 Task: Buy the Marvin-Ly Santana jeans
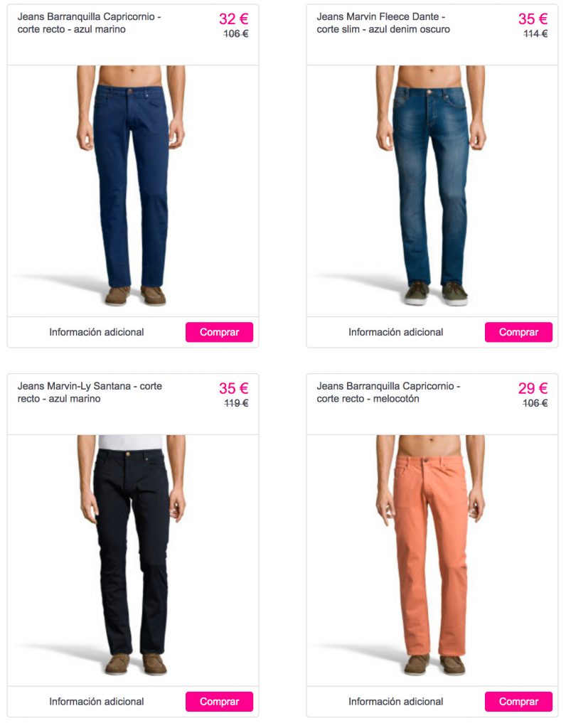point(219,701)
